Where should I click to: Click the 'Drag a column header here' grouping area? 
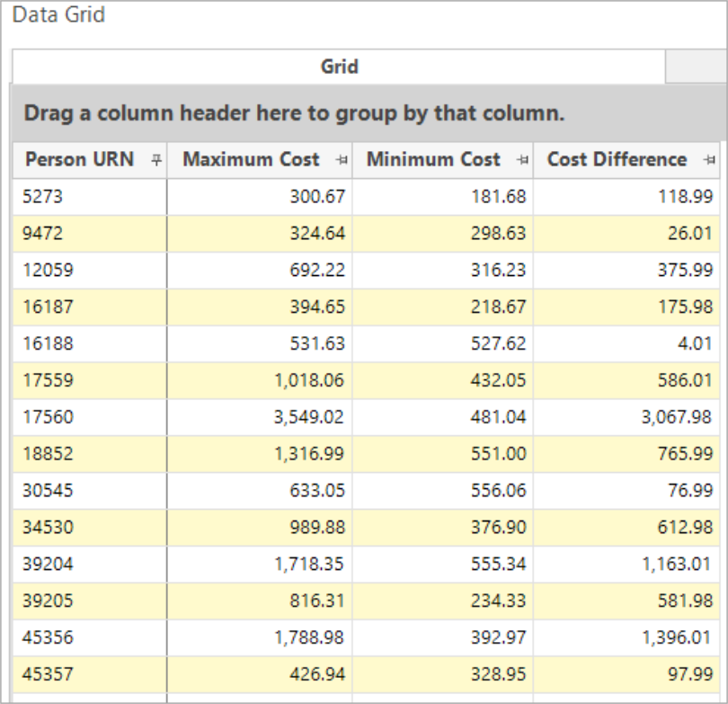293,114
